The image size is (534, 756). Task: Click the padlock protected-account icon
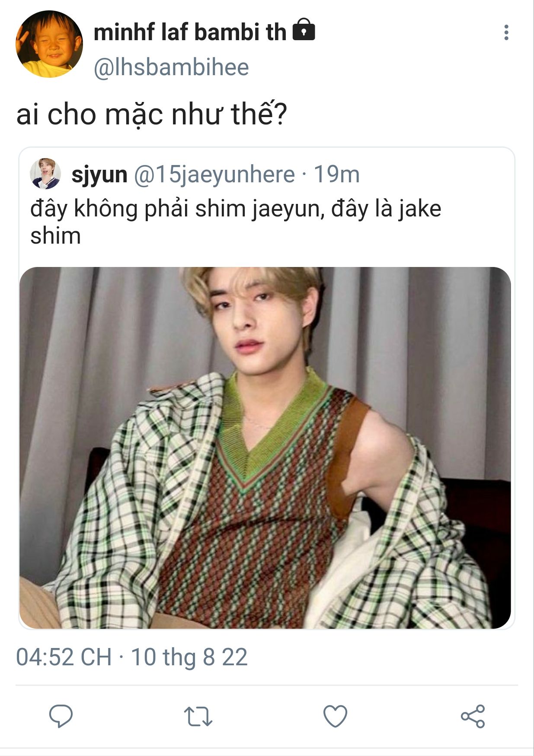(304, 29)
